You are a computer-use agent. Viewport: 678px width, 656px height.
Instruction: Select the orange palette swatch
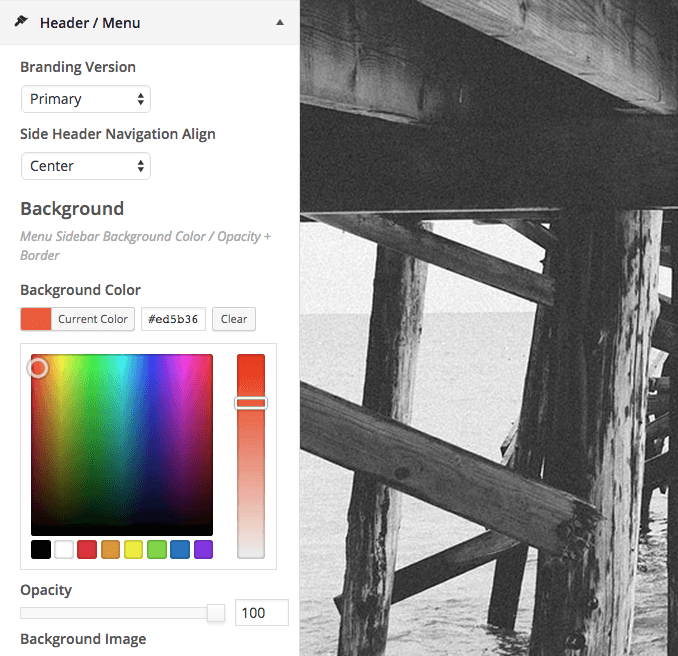110,550
